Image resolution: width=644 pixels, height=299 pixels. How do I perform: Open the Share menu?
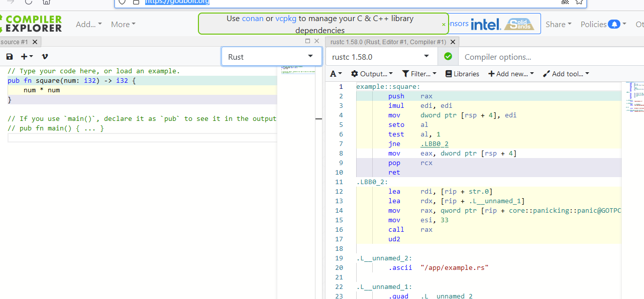tap(559, 24)
